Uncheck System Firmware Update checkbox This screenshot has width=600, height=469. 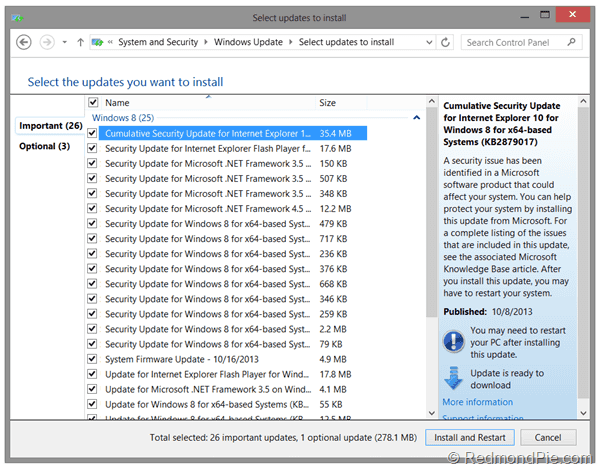click(x=92, y=359)
